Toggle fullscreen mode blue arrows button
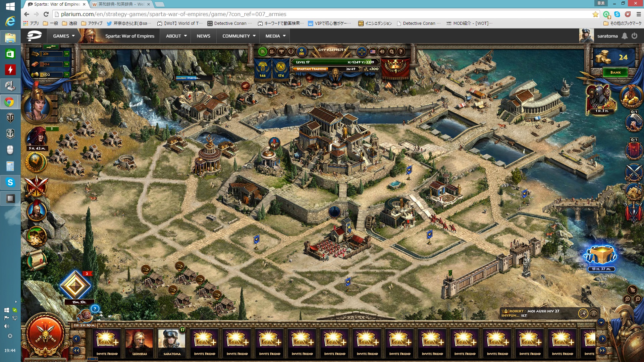The width and height of the screenshot is (644, 362). pyautogui.click(x=362, y=52)
